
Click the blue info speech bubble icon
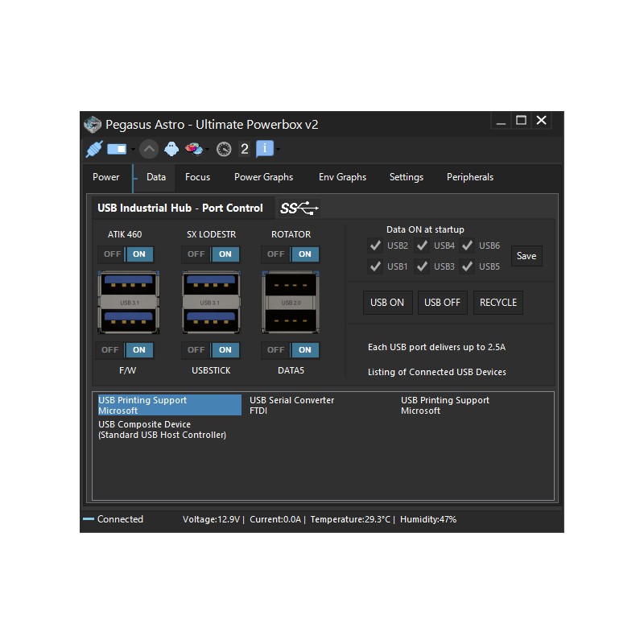click(265, 149)
